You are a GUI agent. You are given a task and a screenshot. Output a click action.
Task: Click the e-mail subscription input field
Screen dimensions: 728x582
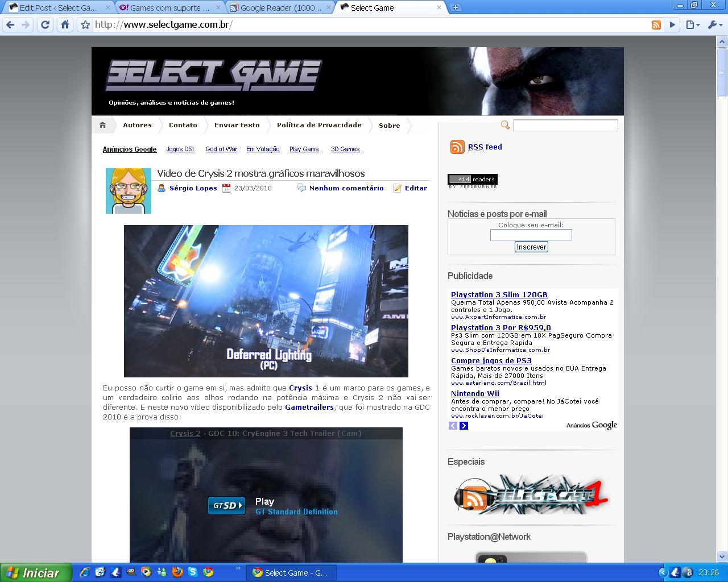[531, 235]
